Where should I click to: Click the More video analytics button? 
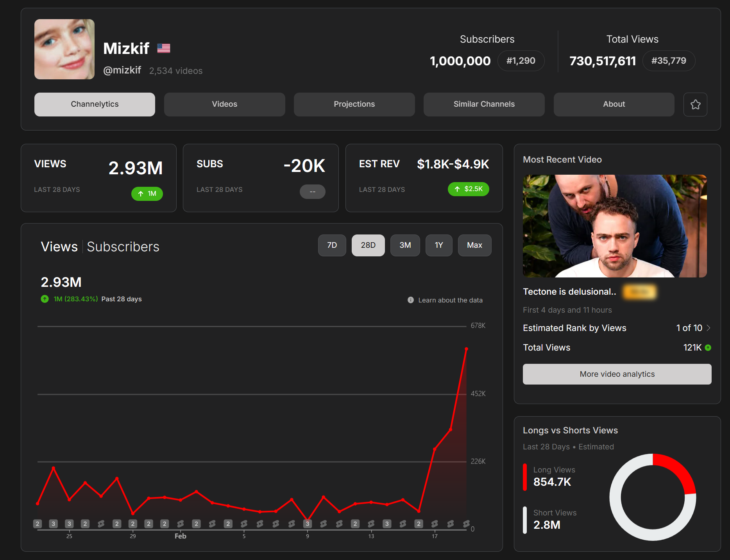click(x=617, y=374)
